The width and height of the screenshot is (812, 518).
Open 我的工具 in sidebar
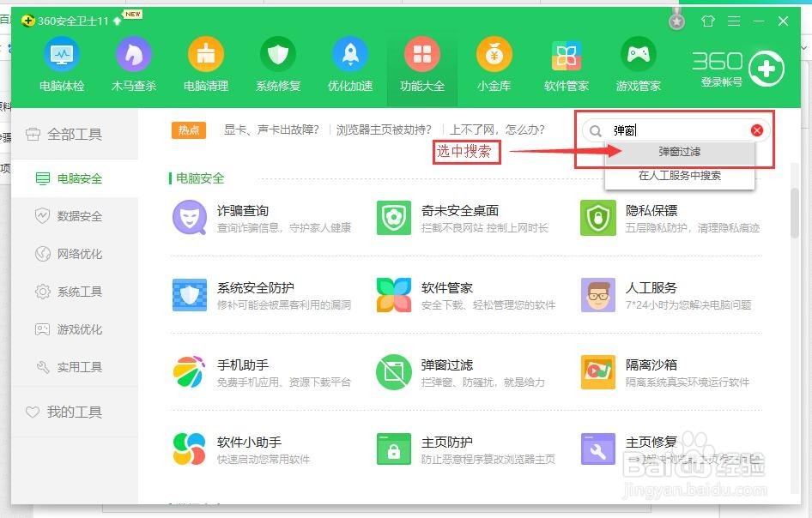click(75, 412)
